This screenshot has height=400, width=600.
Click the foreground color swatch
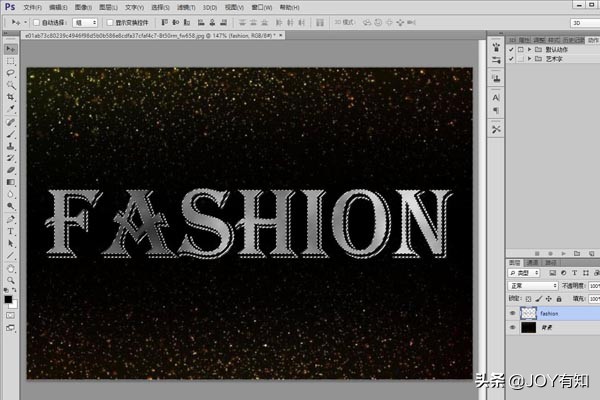tap(8, 299)
